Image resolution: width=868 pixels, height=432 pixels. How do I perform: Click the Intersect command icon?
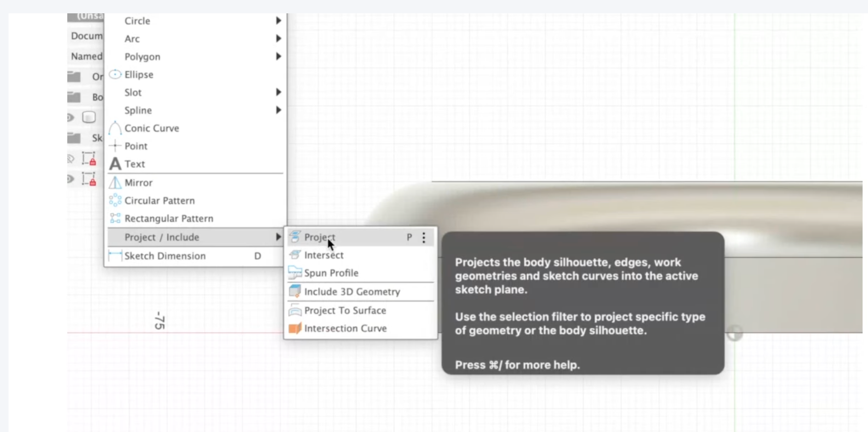(x=295, y=255)
